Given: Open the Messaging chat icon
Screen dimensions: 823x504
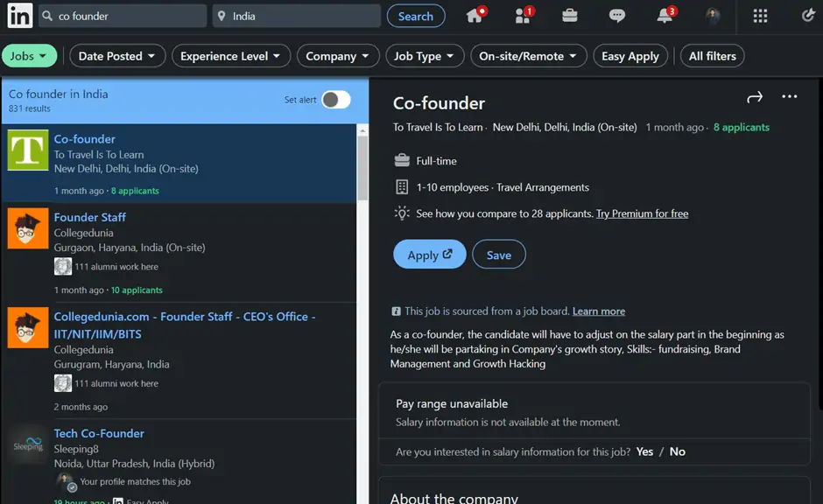Looking at the screenshot, I should tap(616, 16).
